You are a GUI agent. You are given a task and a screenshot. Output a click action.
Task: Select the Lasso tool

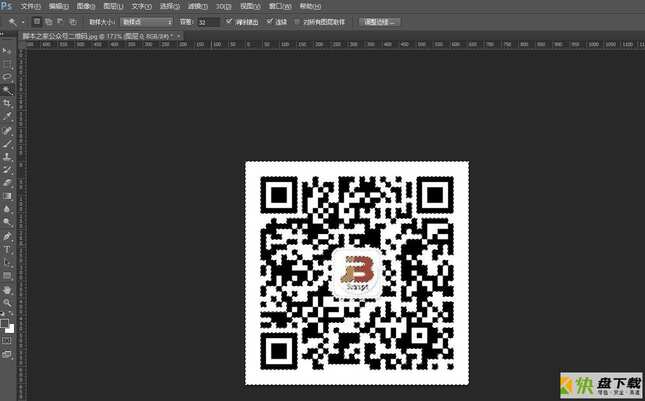point(7,77)
